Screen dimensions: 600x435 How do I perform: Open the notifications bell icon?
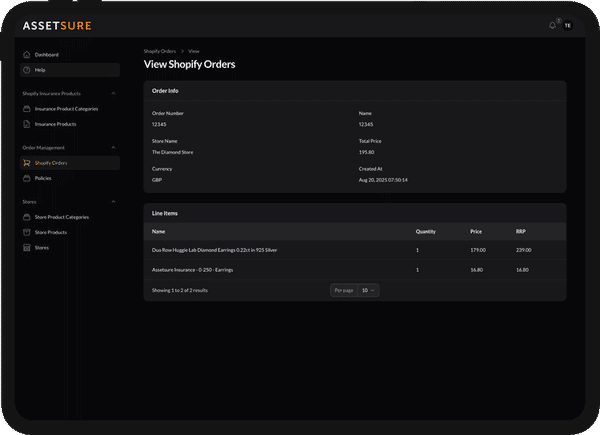[552, 25]
